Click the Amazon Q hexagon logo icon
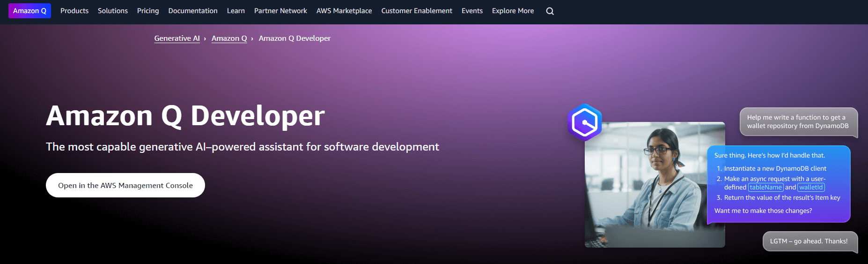 click(x=584, y=122)
